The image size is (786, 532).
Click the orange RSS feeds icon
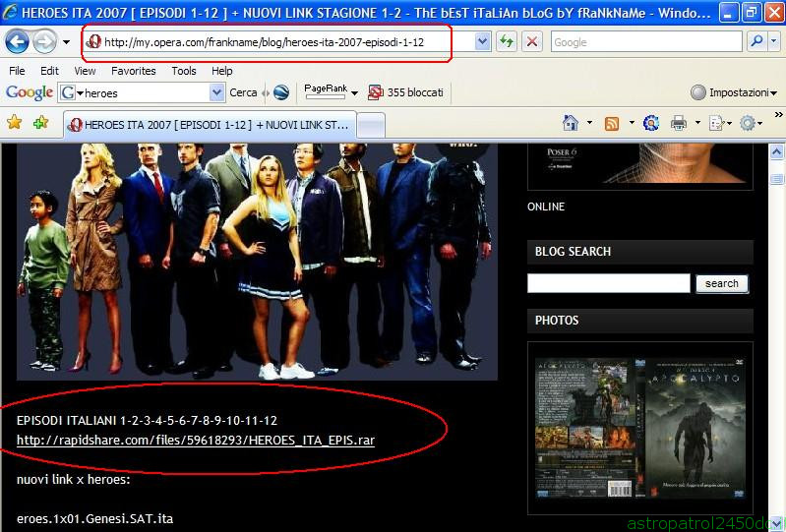click(612, 123)
